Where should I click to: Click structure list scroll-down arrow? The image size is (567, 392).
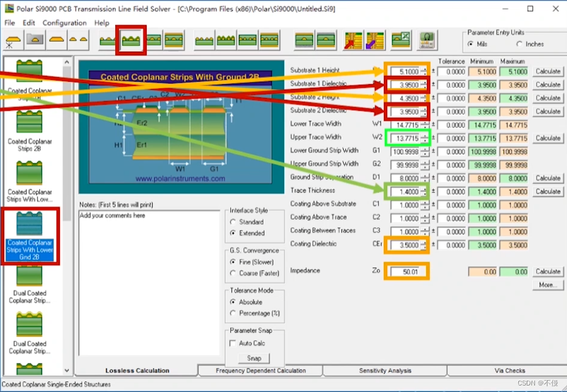click(x=67, y=370)
